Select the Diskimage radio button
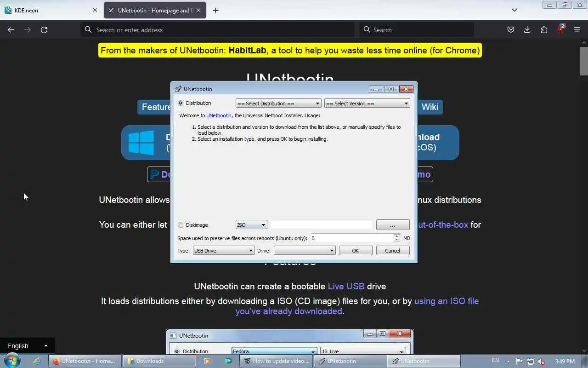 coord(181,225)
